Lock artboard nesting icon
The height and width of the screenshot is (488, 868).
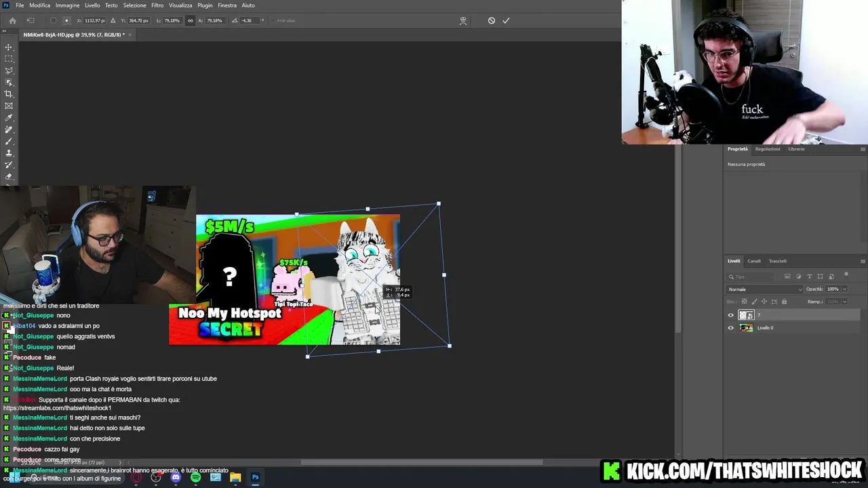coord(774,302)
